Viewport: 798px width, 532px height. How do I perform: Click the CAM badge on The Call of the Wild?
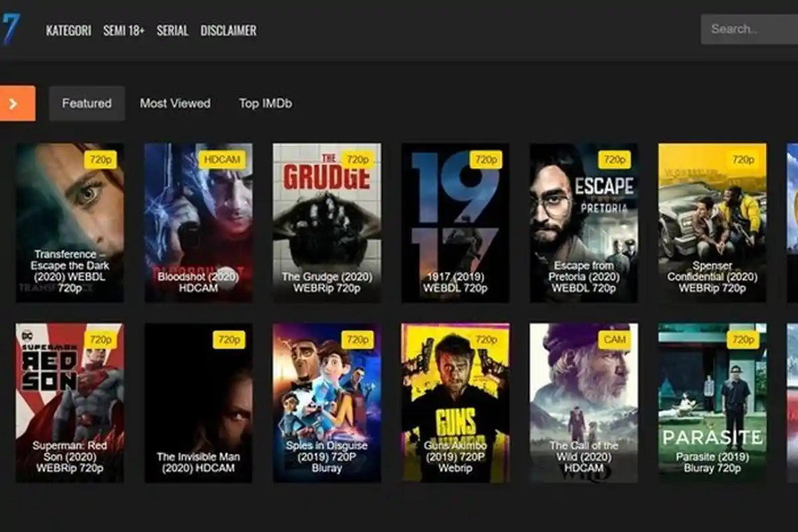pos(614,339)
